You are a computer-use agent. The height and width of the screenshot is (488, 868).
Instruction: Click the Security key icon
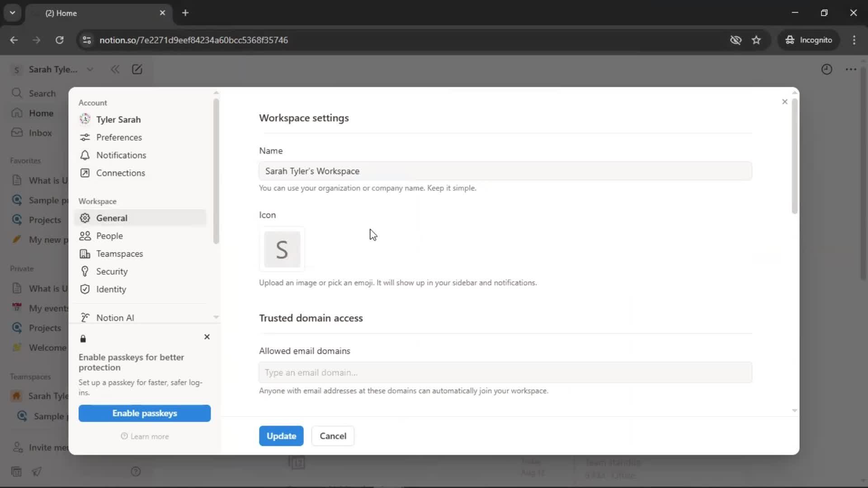[85, 271]
